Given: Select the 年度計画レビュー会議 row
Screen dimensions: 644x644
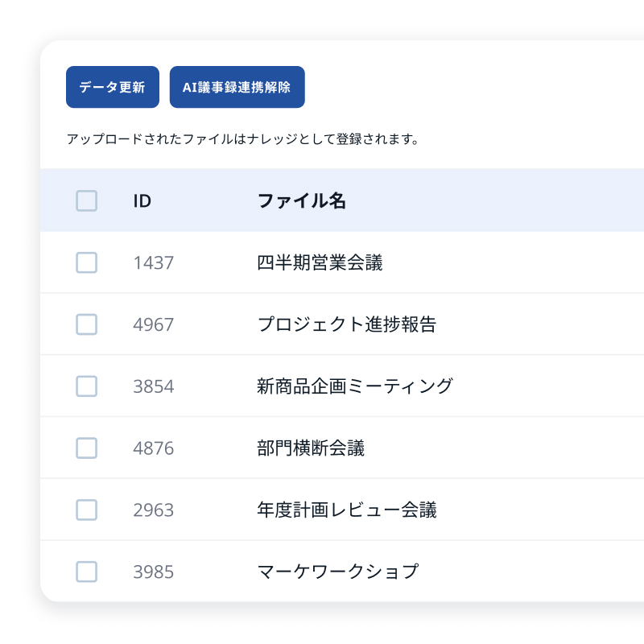Looking at the screenshot, I should [346, 510].
